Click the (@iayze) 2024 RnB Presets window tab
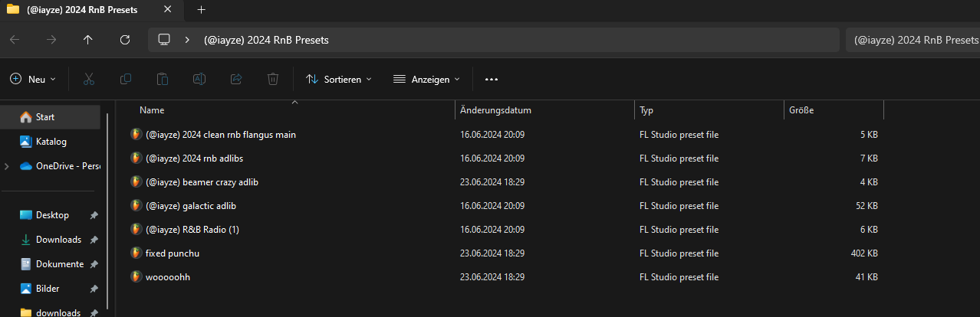 tap(92, 10)
